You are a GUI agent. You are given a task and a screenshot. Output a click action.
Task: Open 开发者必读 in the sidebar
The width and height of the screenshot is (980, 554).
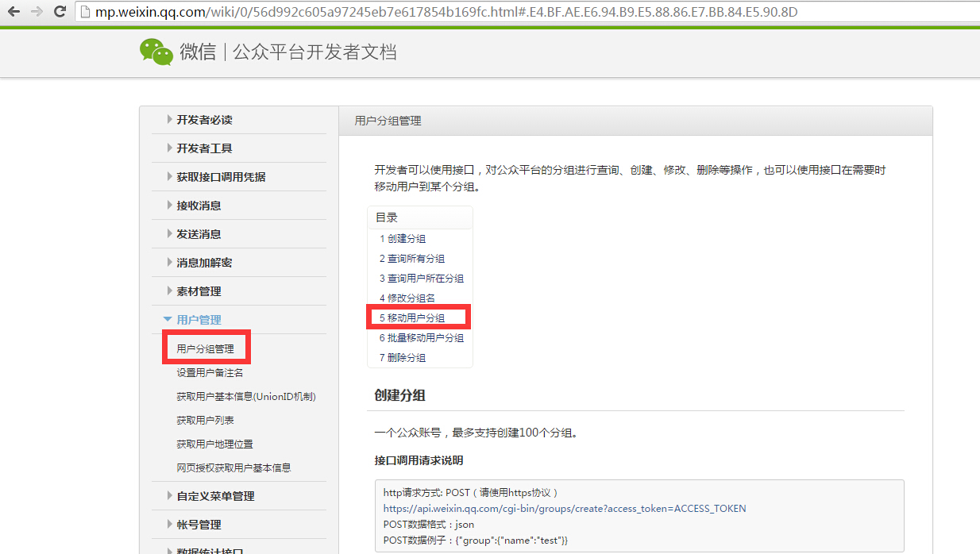(x=204, y=120)
